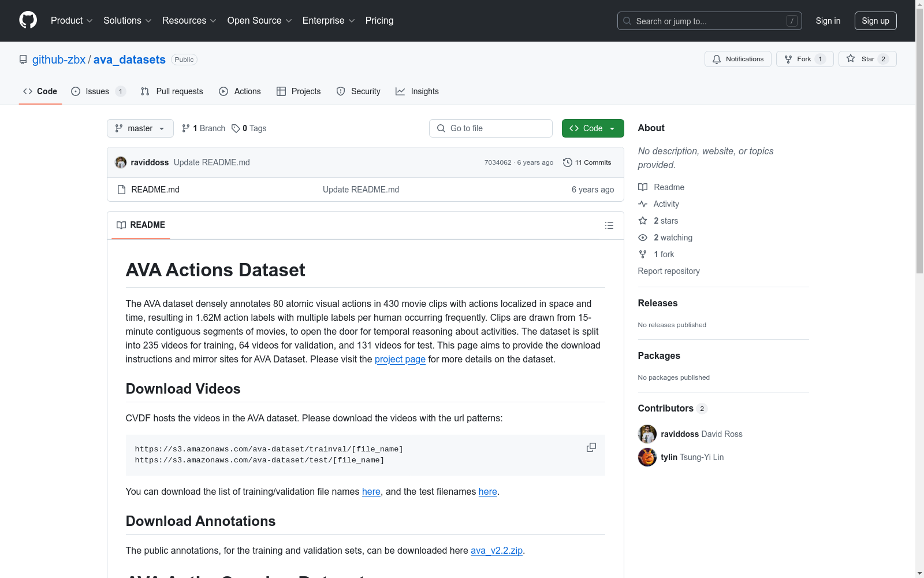Click the README.md file icon
The width and height of the screenshot is (924, 578).
(x=121, y=190)
